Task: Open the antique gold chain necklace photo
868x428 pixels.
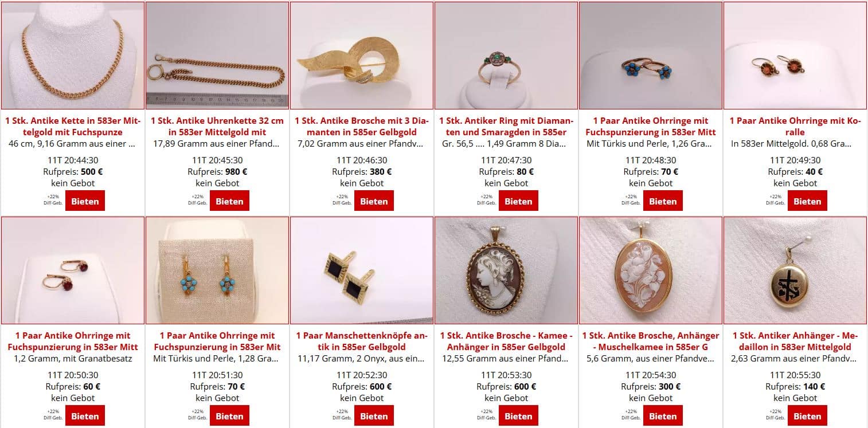Action: point(73,56)
